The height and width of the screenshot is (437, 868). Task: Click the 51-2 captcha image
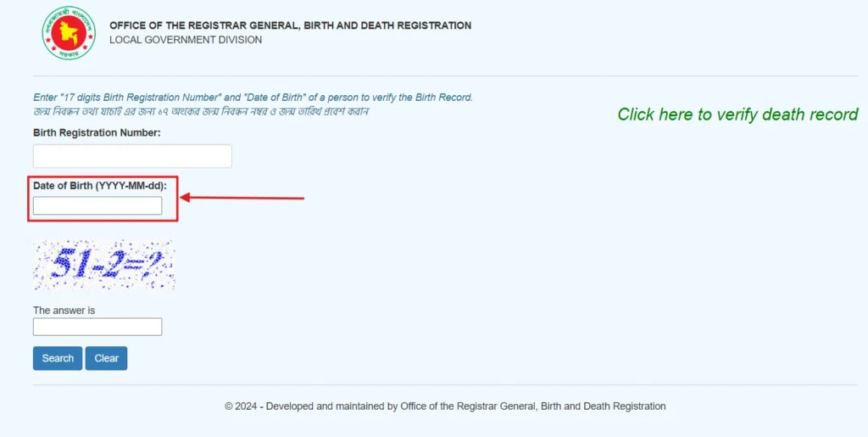click(103, 265)
